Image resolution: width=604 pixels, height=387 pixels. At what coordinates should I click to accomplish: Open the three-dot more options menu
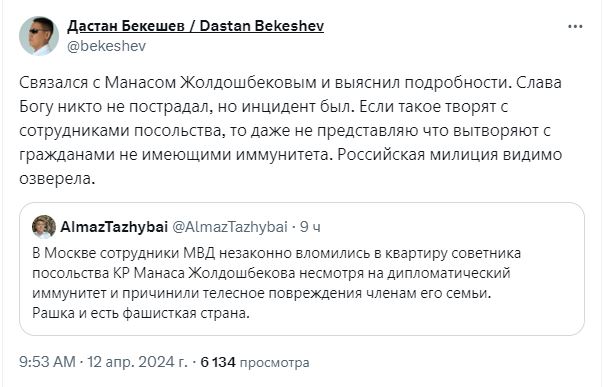[575, 27]
